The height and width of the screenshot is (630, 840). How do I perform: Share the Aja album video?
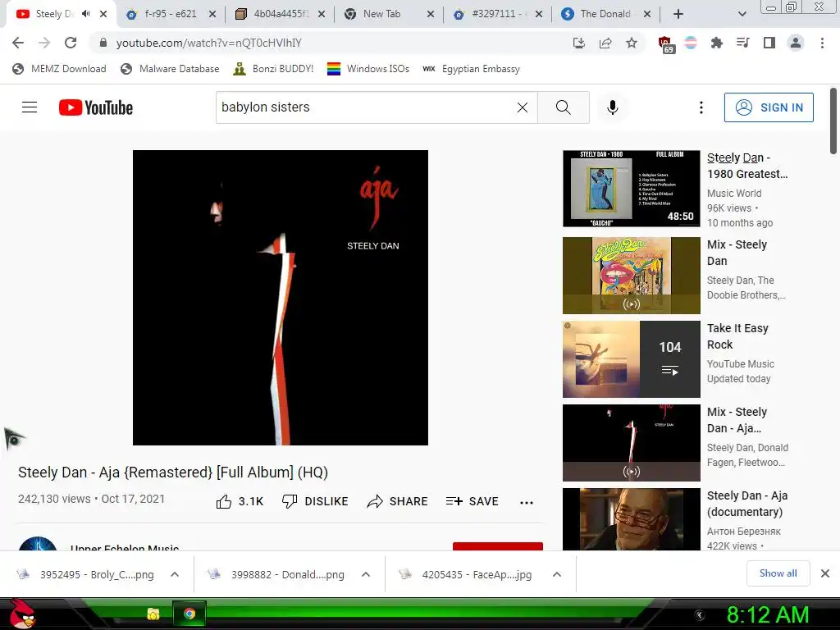pos(397,501)
